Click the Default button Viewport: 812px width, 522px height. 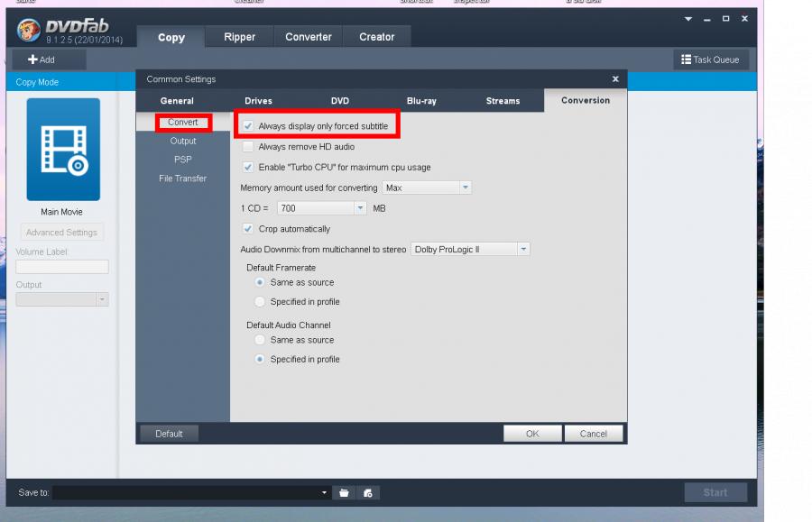click(x=169, y=434)
